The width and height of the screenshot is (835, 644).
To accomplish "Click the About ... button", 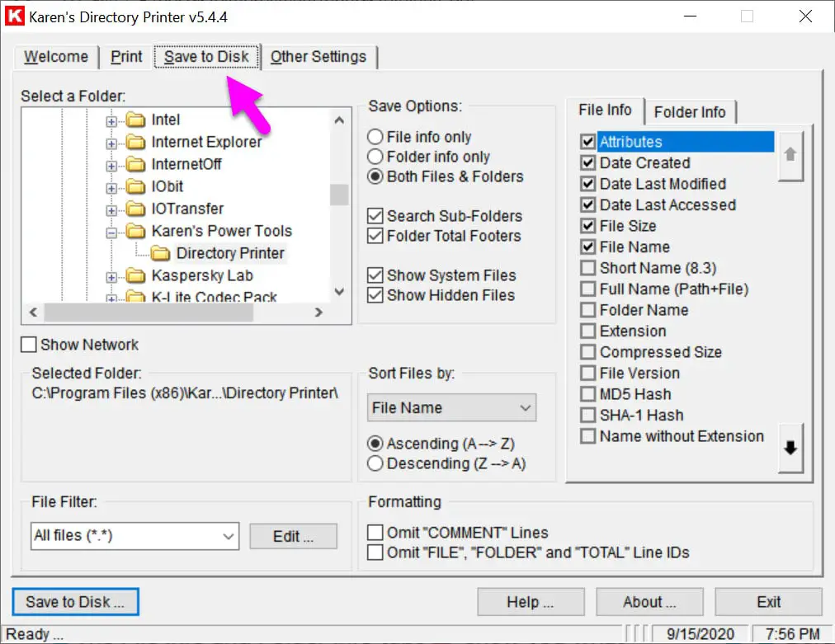I will pyautogui.click(x=649, y=602).
